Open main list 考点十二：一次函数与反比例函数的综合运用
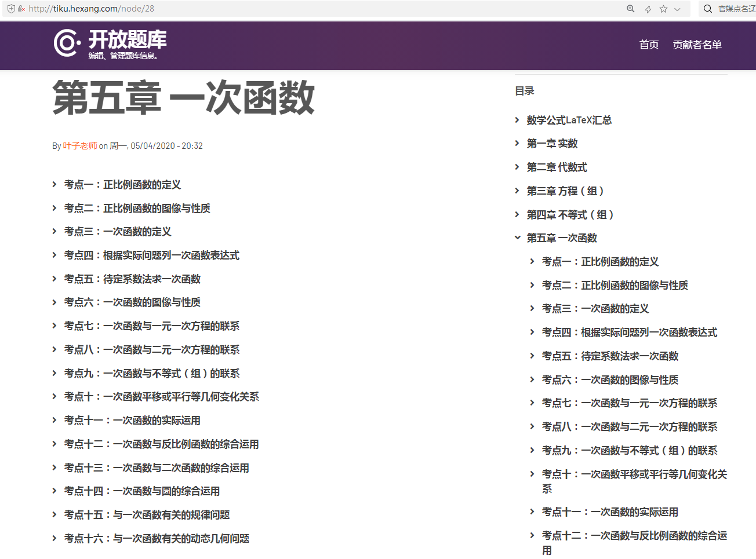 pyautogui.click(x=162, y=444)
